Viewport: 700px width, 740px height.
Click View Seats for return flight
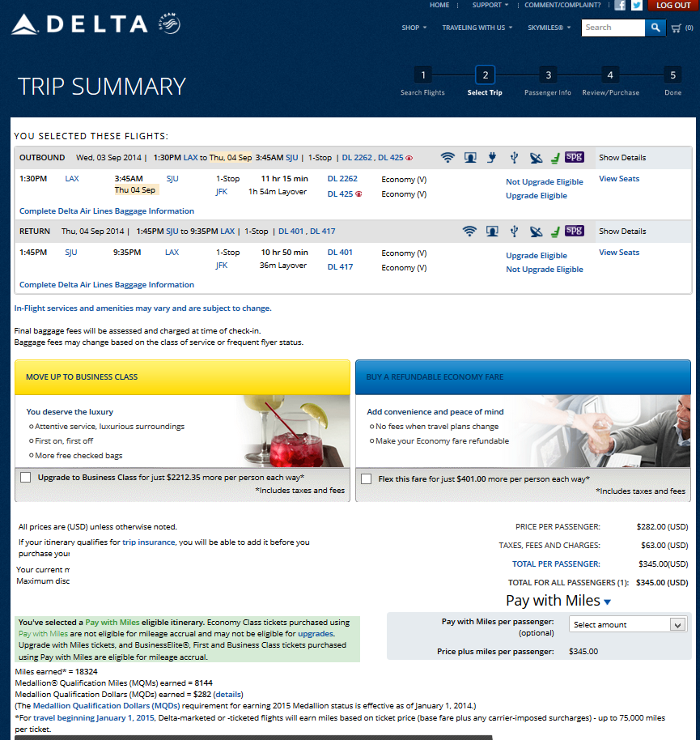coord(619,253)
